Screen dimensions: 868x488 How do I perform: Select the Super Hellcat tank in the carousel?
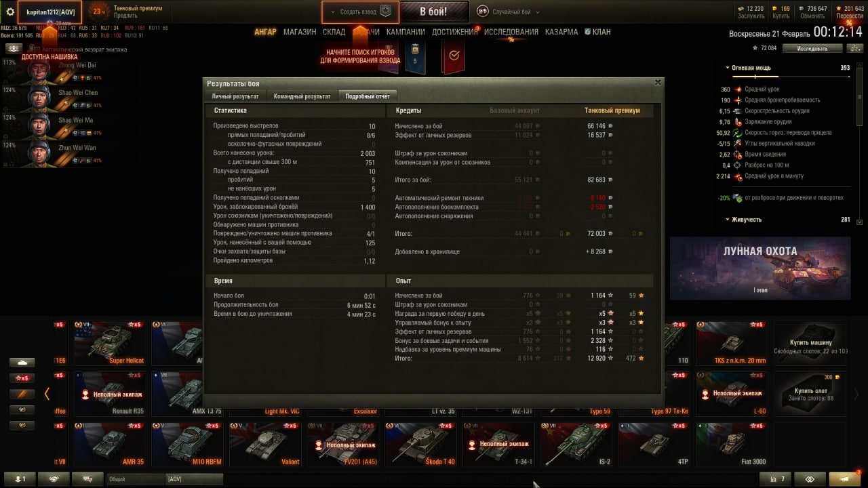coord(109,343)
